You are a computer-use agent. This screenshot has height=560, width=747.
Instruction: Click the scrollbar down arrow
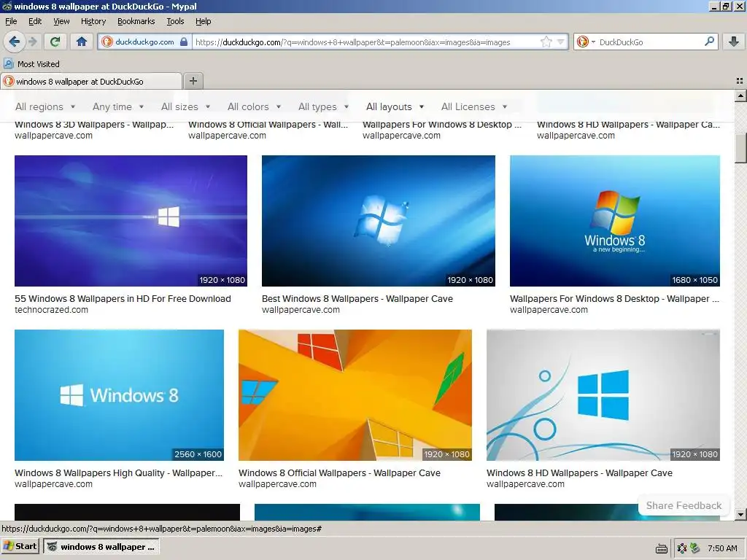[x=740, y=514]
